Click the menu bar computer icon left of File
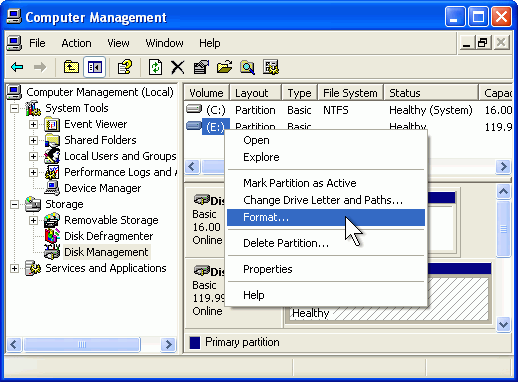 pos(14,43)
